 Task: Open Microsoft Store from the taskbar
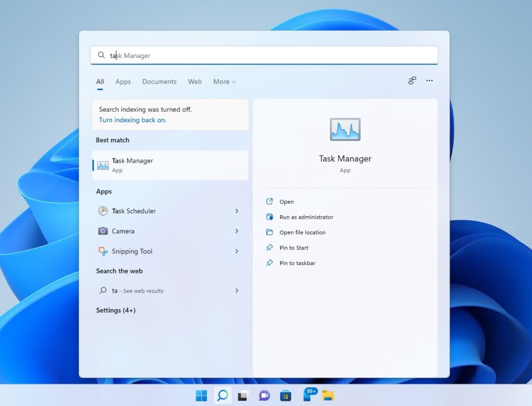pyautogui.click(x=285, y=395)
